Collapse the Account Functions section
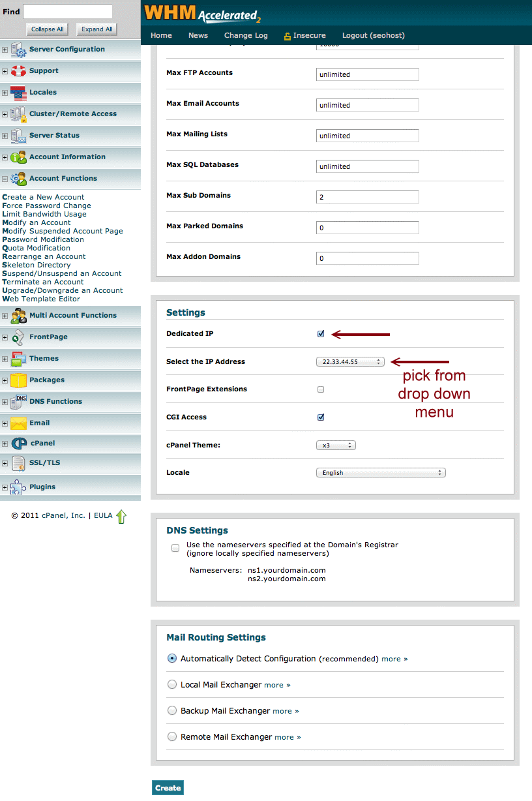 click(5, 179)
